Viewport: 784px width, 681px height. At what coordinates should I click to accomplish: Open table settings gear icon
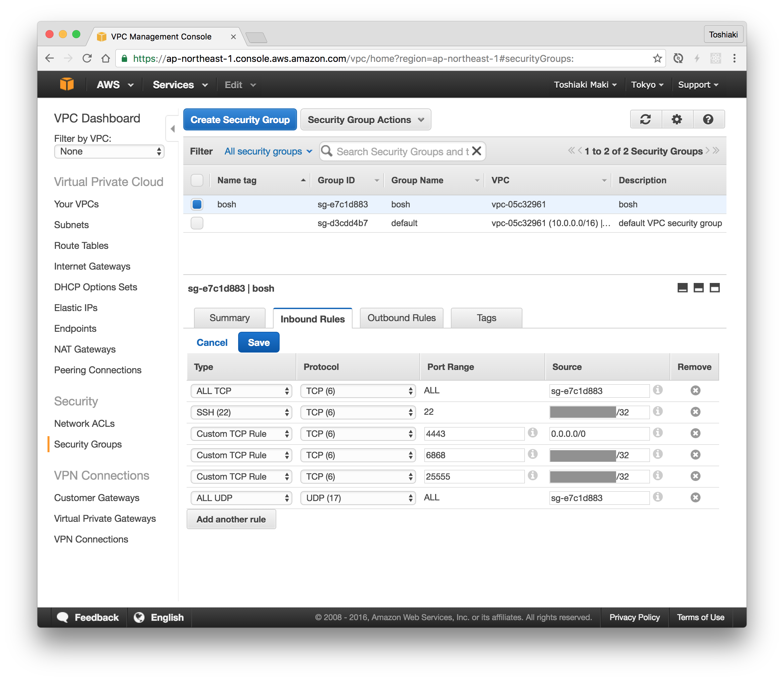pyautogui.click(x=677, y=119)
